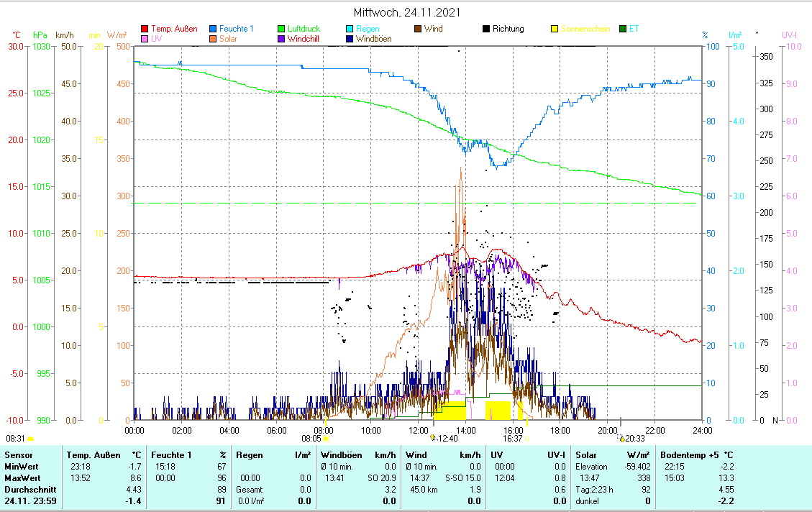Click the sunrise icon next to 08:31

30,438
